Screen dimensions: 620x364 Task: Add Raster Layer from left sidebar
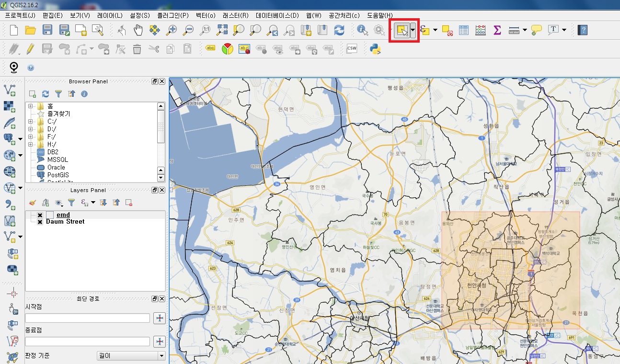coord(10,106)
